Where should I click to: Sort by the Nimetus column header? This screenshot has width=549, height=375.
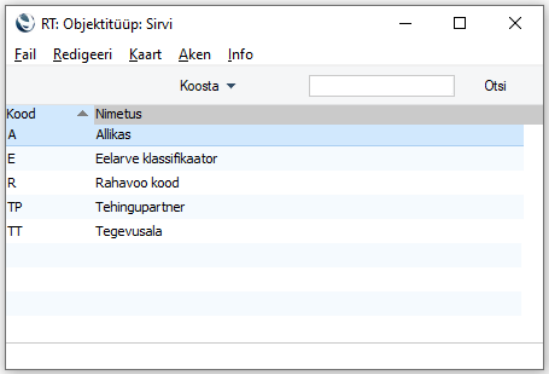pyautogui.click(x=318, y=114)
